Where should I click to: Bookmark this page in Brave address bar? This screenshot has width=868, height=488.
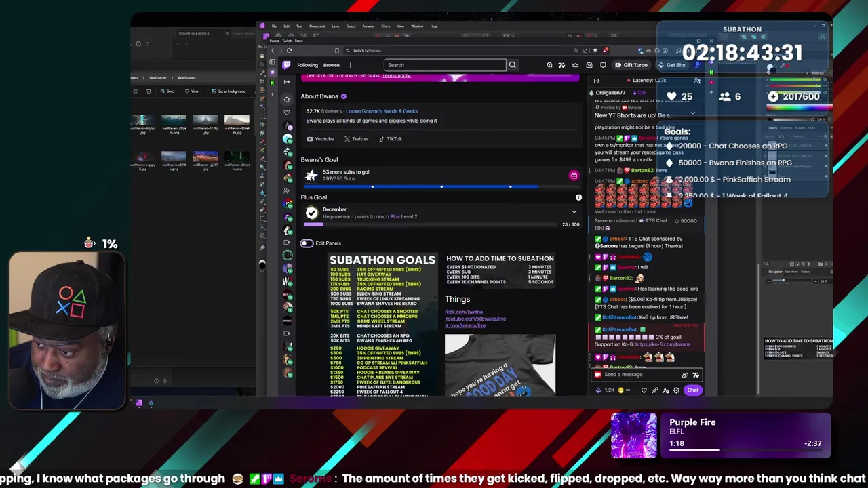pyautogui.click(x=336, y=50)
